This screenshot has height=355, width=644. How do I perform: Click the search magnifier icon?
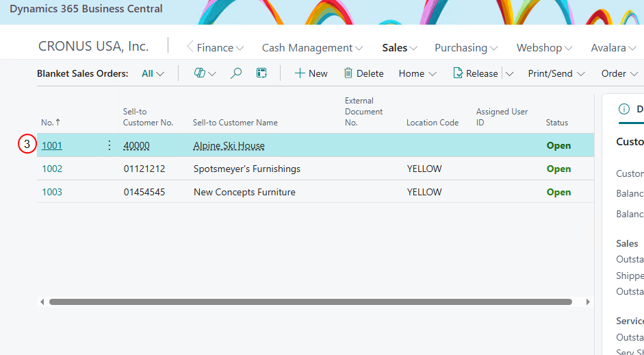(x=235, y=73)
